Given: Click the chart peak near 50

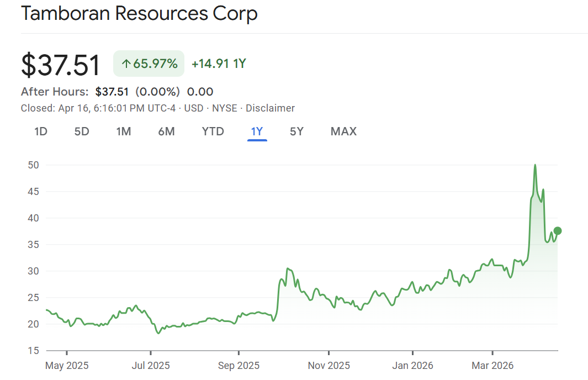Looking at the screenshot, I should (x=535, y=165).
